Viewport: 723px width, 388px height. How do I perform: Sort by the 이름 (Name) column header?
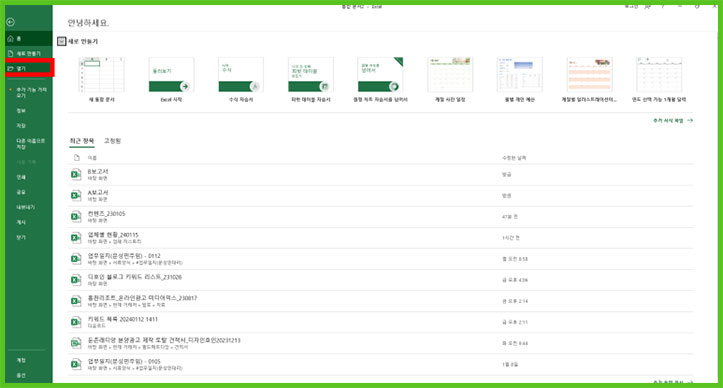92,158
